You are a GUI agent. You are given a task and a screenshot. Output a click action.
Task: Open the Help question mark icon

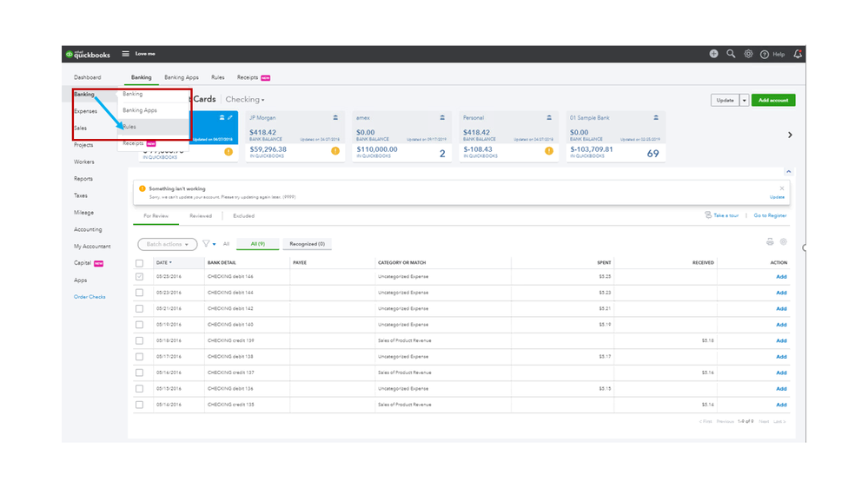tap(765, 54)
